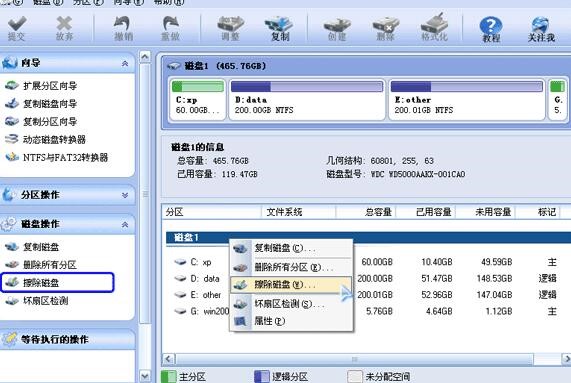571x383 pixels.
Task: Select 擦除磁盘 in the sidebar
Action: click(58, 283)
